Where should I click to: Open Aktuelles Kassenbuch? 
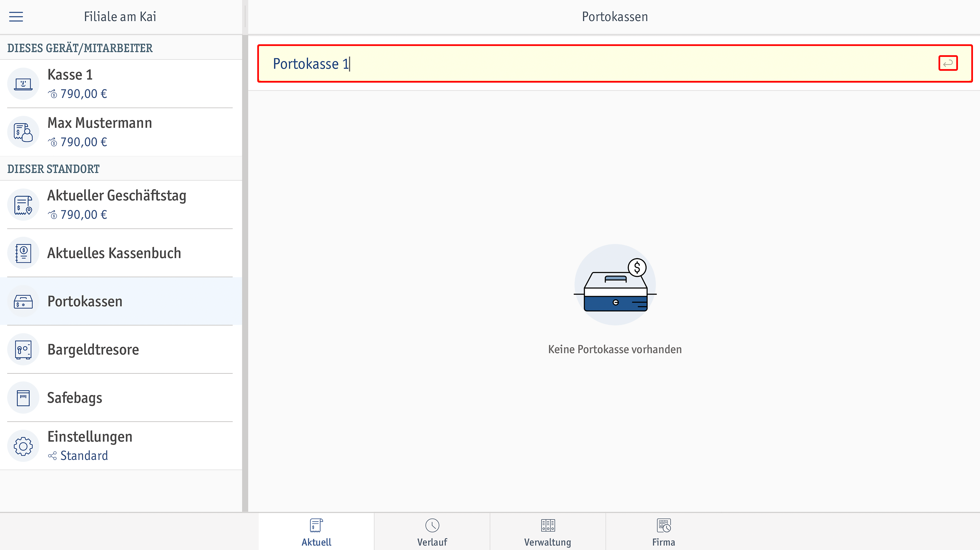click(x=121, y=253)
